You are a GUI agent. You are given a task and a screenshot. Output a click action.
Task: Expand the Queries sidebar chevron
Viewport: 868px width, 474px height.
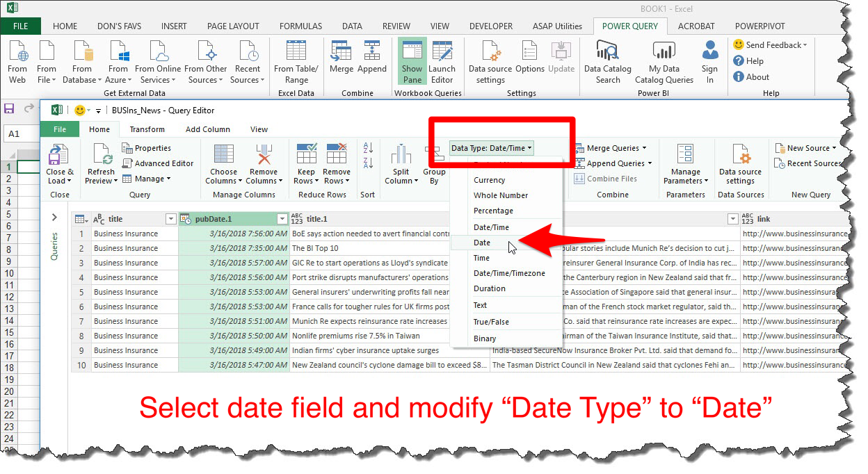[x=54, y=217]
